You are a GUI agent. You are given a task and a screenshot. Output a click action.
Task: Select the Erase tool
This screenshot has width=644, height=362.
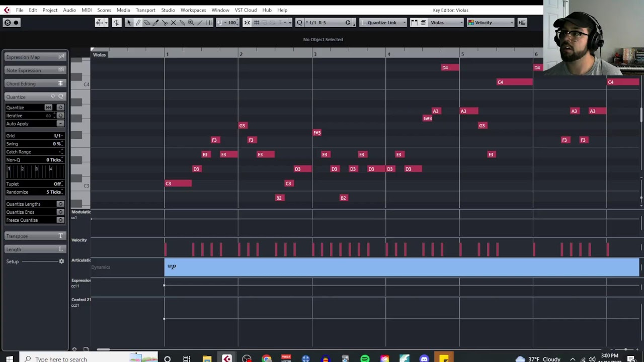pyautogui.click(x=146, y=22)
